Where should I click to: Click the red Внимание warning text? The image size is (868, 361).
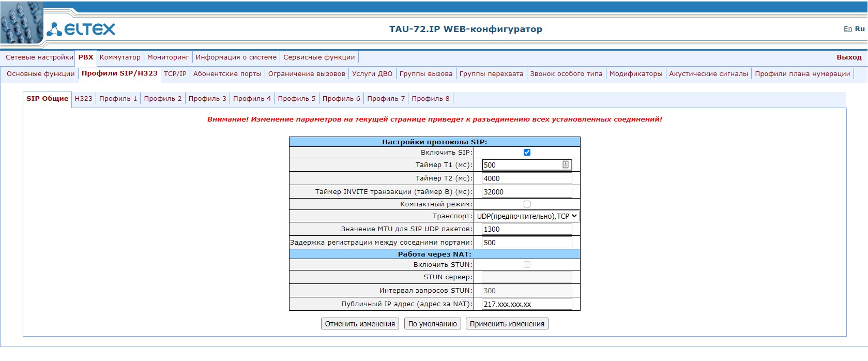pyautogui.click(x=435, y=119)
